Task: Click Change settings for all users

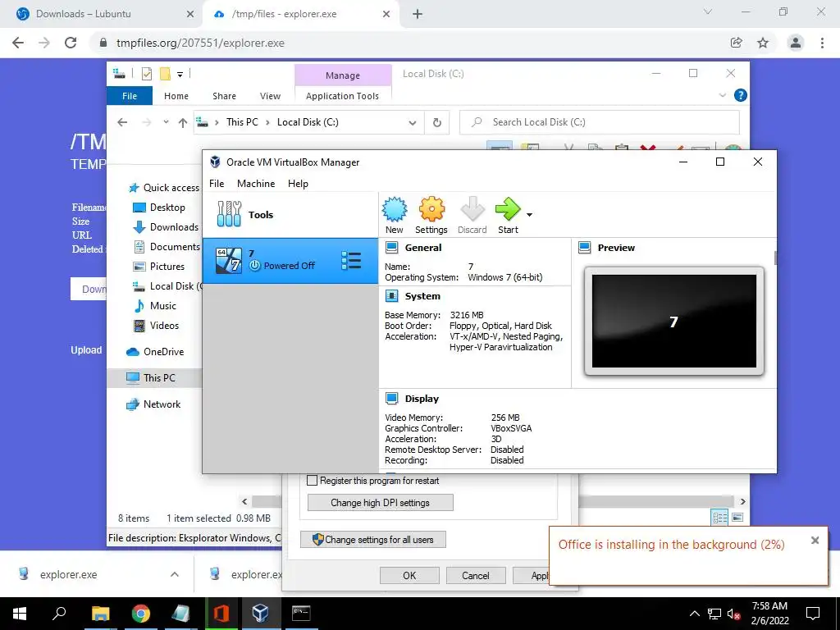Action: (x=373, y=540)
